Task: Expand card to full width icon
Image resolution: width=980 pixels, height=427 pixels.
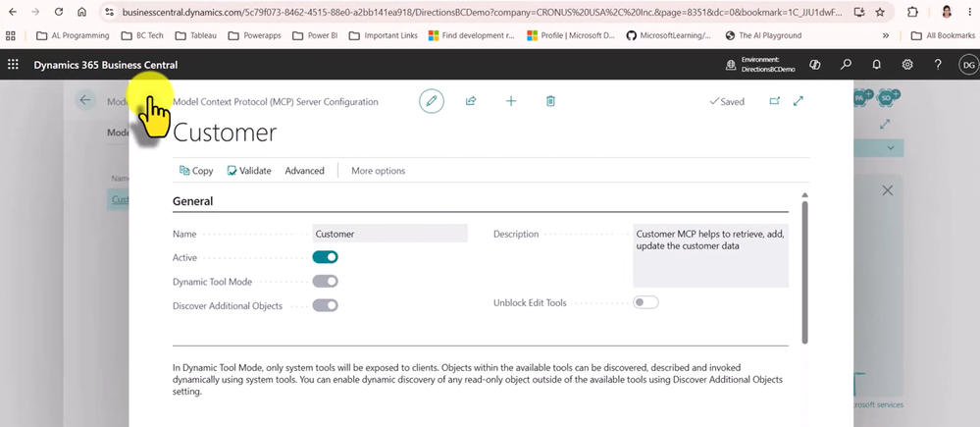Action: coord(799,101)
